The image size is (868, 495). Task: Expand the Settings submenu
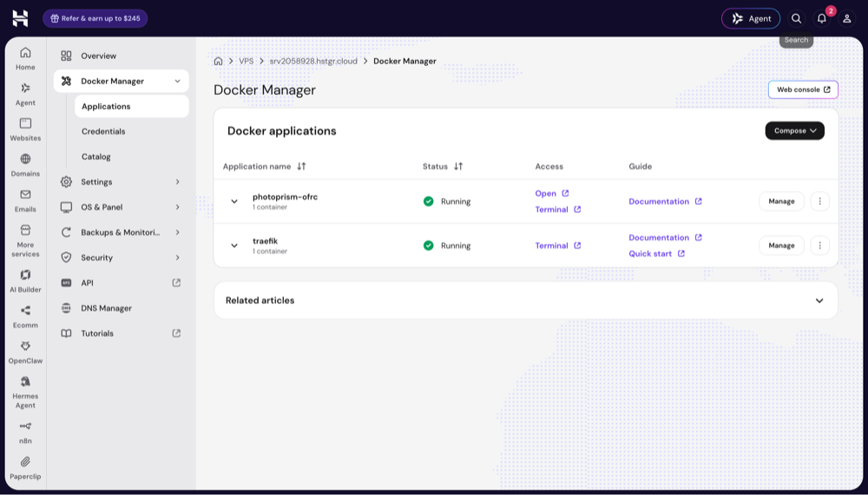point(177,181)
